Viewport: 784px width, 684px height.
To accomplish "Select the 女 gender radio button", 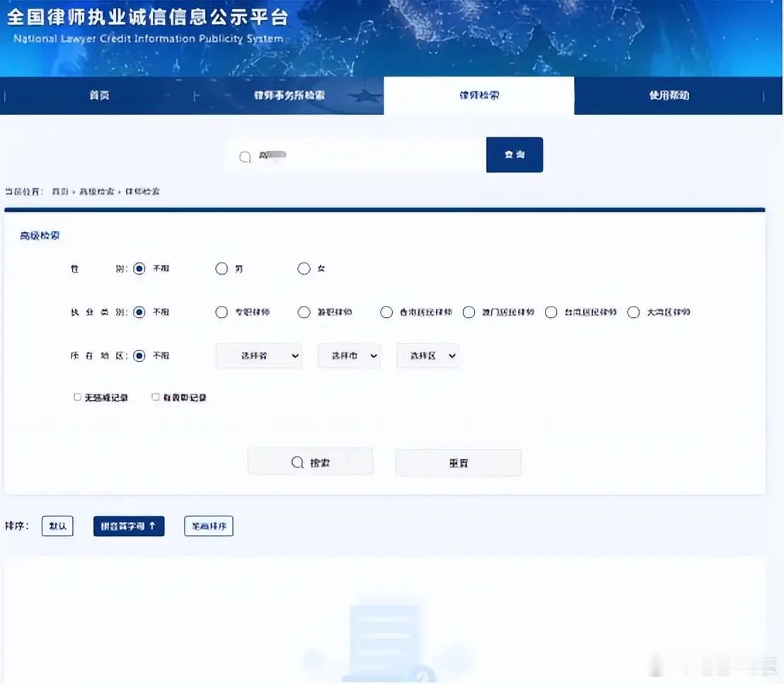I will pyautogui.click(x=304, y=268).
